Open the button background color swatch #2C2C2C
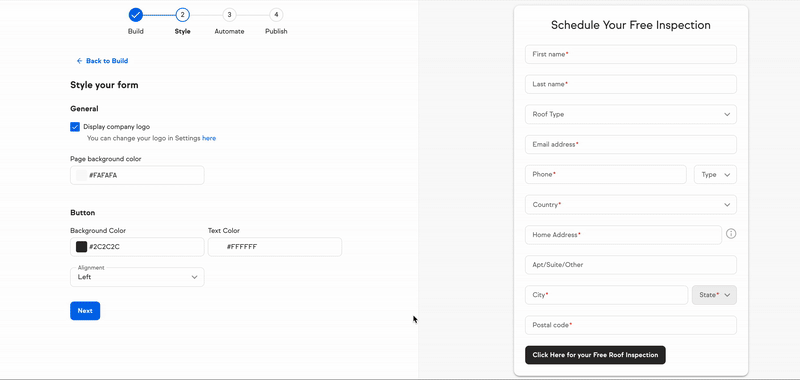The width and height of the screenshot is (800, 380). pos(82,247)
